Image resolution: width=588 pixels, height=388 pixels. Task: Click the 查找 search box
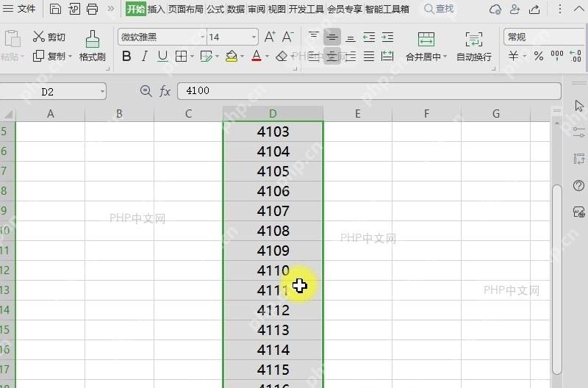pos(439,9)
